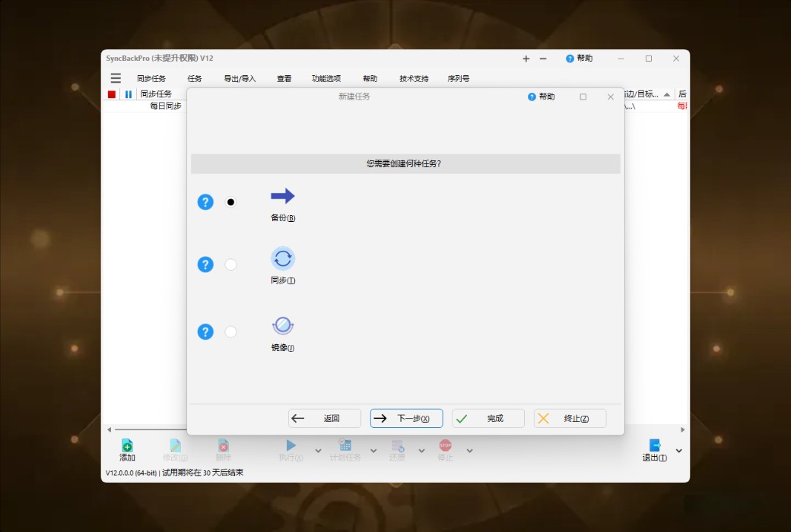Open the View (查看) menu
The image size is (791, 532).
tap(281, 78)
